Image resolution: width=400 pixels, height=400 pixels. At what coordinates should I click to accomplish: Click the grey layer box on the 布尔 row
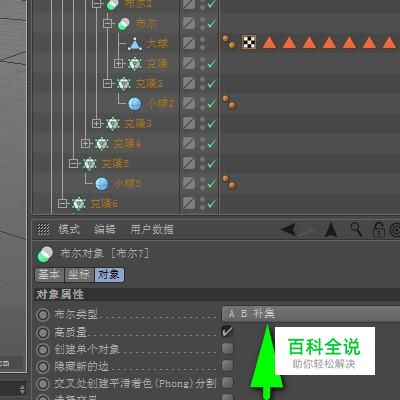(x=189, y=23)
